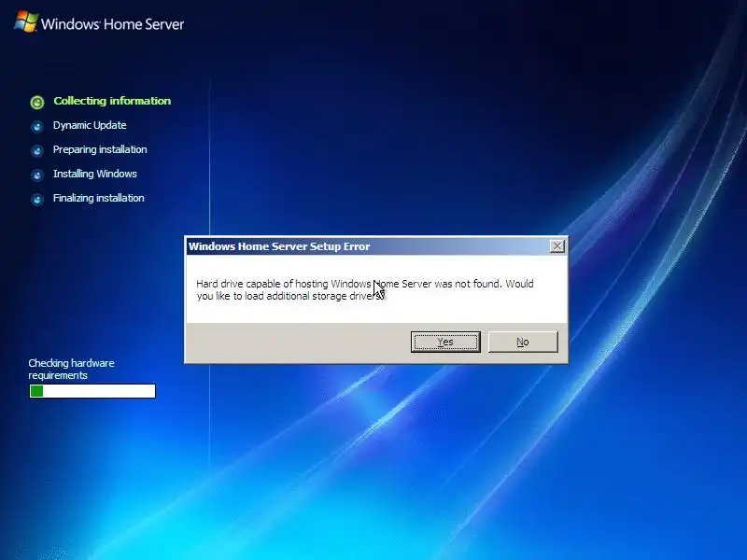This screenshot has height=560, width=747.
Task: Click No in the Setup Error dialog
Action: [x=523, y=342]
